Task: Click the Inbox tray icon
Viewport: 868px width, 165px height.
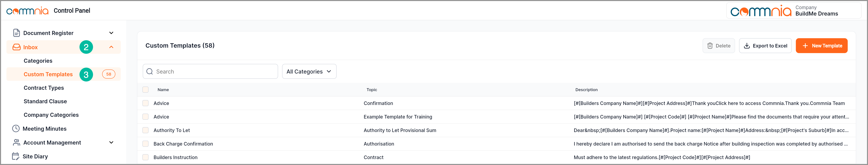Action: [x=17, y=47]
